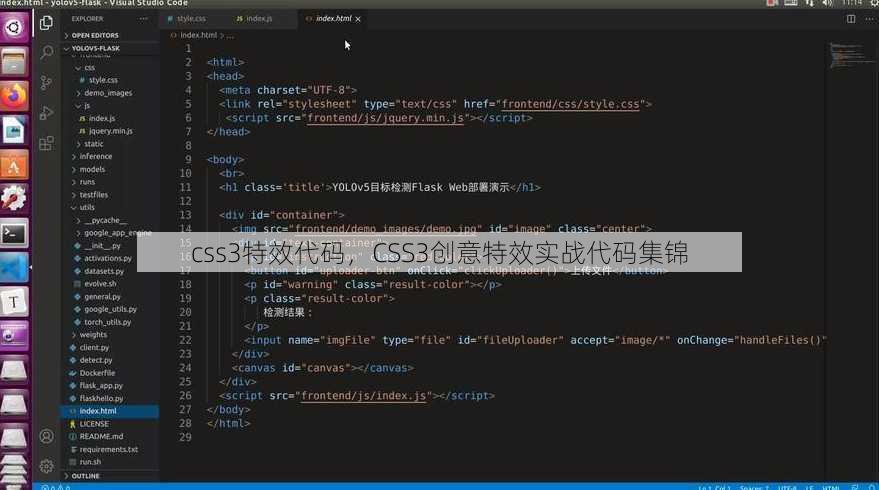Open google_utils.py file
Image resolution: width=879 pixels, height=490 pixels.
click(110, 309)
